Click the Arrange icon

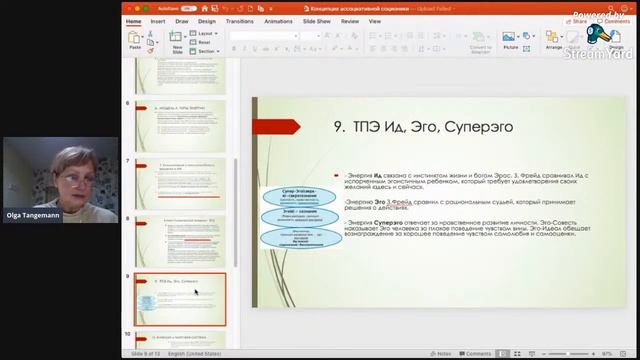[x=552, y=37]
